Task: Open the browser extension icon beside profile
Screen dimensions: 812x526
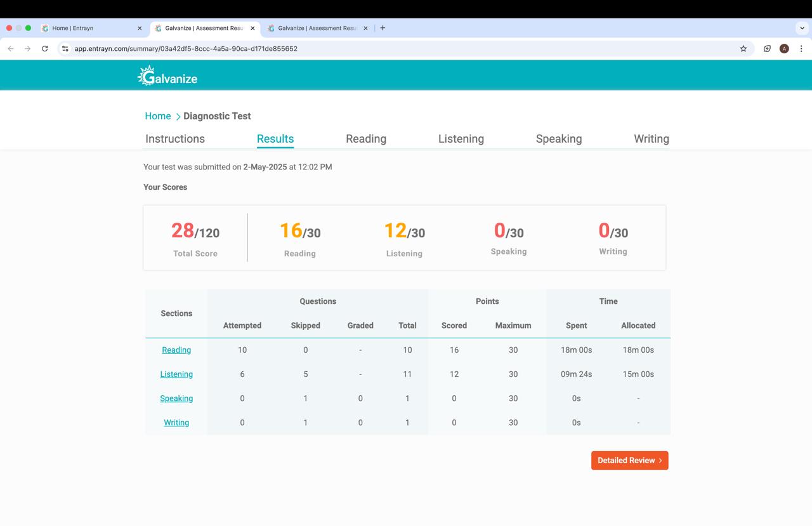Action: coord(767,48)
